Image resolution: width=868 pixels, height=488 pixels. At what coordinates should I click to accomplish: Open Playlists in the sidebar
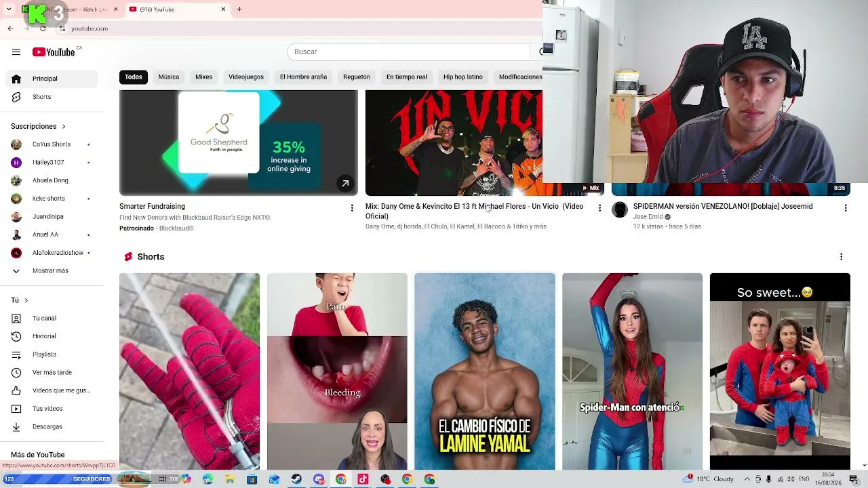(52, 354)
